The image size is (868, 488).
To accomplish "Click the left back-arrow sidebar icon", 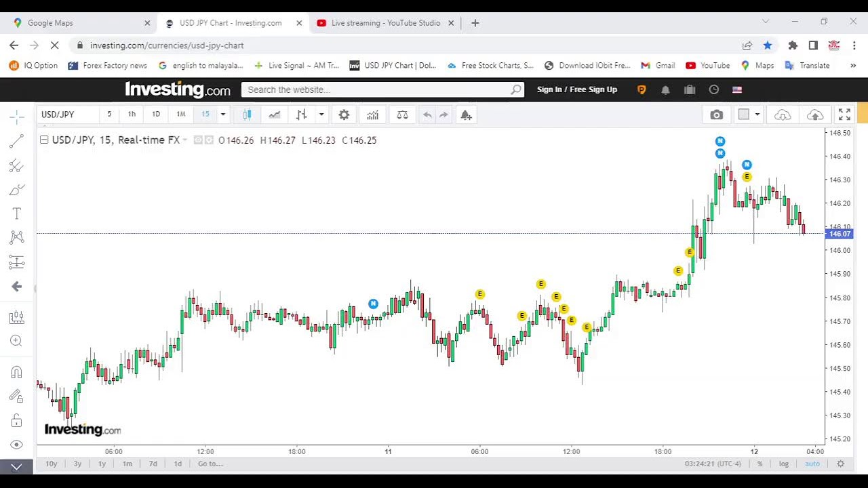I will (17, 287).
